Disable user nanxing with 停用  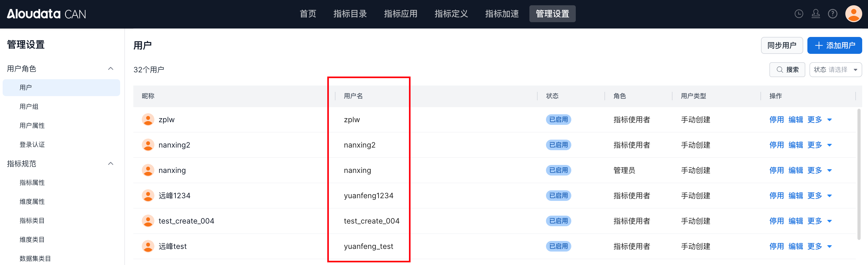(776, 170)
